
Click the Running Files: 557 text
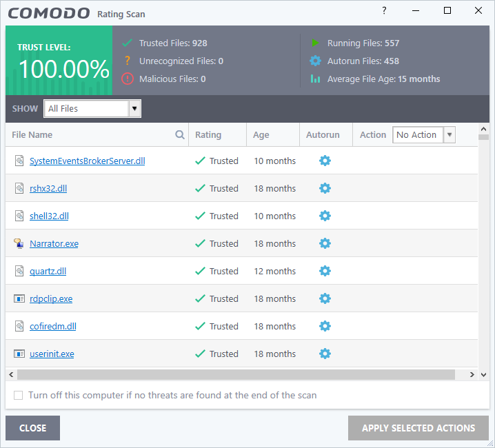363,43
